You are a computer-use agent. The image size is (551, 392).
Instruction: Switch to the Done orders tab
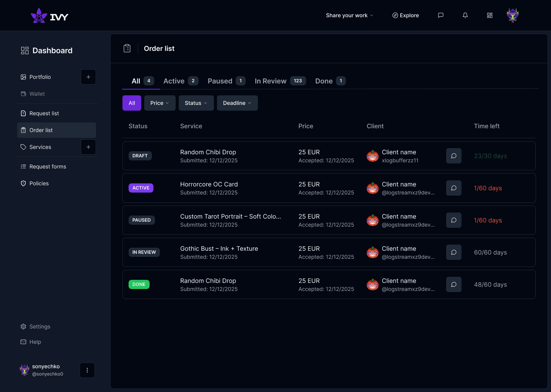coord(330,81)
